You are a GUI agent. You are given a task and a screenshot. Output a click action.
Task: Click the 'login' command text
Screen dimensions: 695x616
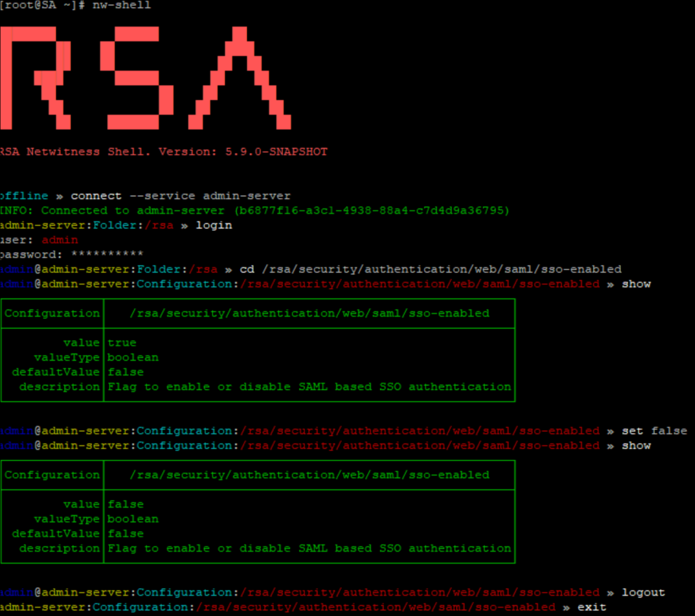[213, 225]
